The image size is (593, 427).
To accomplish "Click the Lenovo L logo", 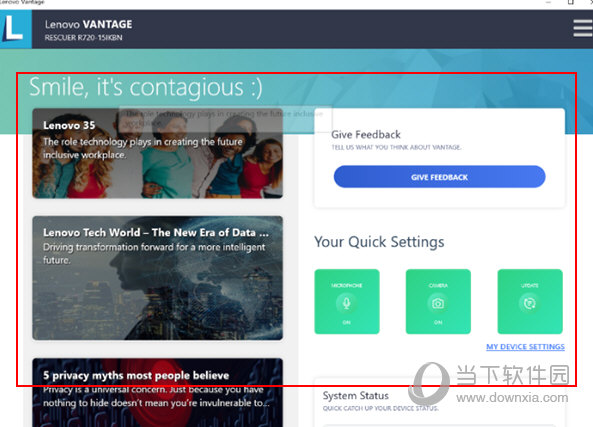I will 16,29.
